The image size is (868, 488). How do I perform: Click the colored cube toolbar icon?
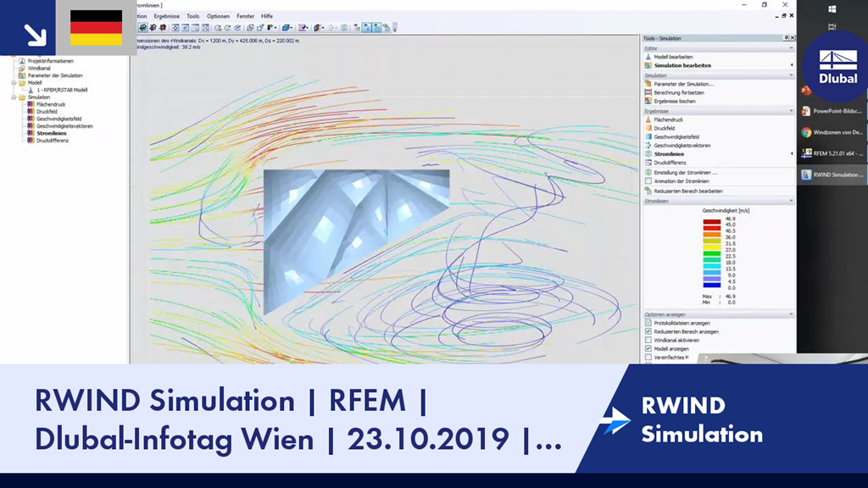pyautogui.click(x=317, y=28)
